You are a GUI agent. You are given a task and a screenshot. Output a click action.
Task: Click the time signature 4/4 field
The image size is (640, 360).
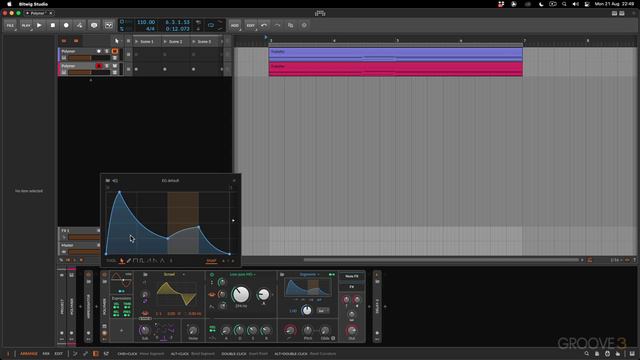150,29
